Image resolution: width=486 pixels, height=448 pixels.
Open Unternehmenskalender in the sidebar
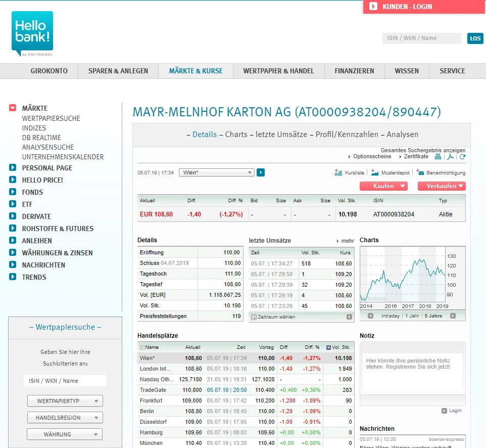(63, 157)
